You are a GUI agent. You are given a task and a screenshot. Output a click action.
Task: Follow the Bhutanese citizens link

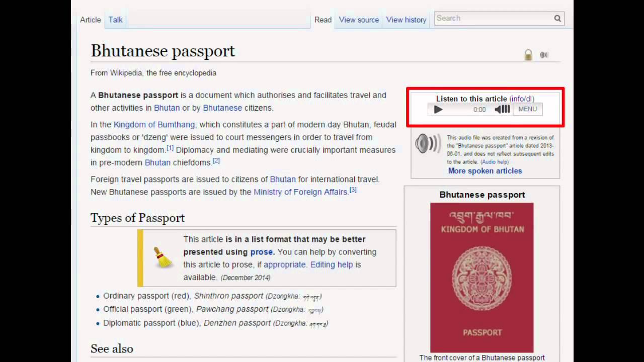222,108
